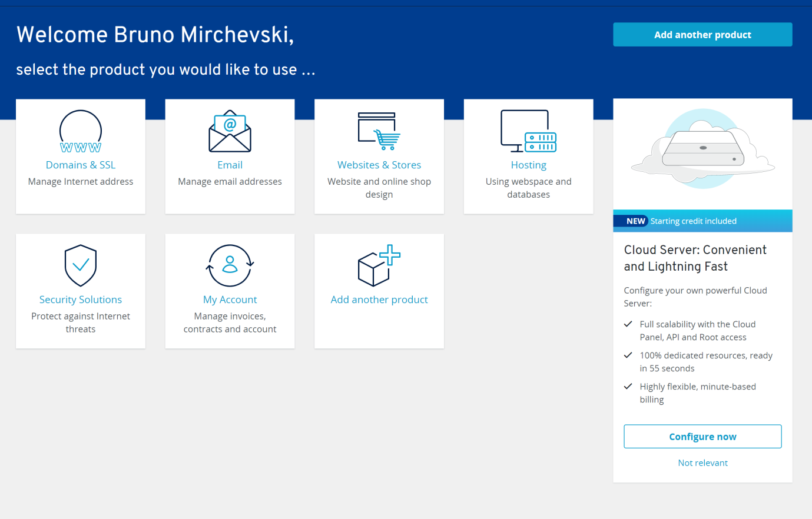Screen dimensions: 812x519
Task: Click Manage email addresses description
Action: click(x=230, y=182)
